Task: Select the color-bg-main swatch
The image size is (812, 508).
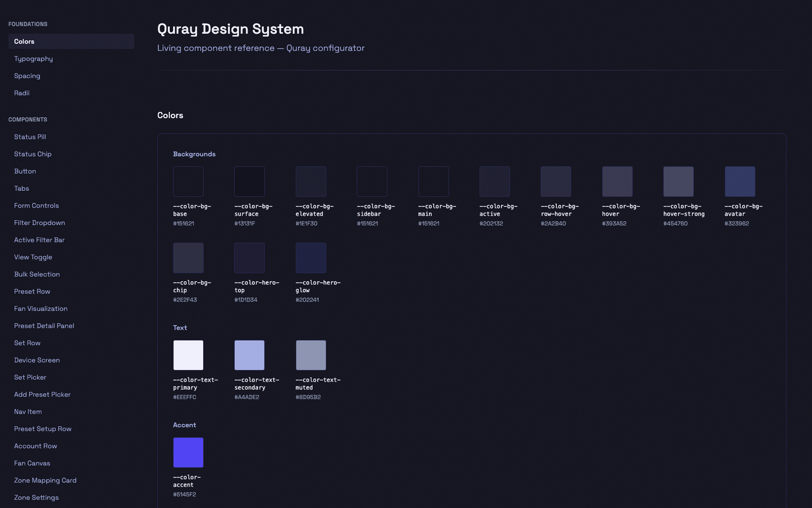Action: pos(434,182)
